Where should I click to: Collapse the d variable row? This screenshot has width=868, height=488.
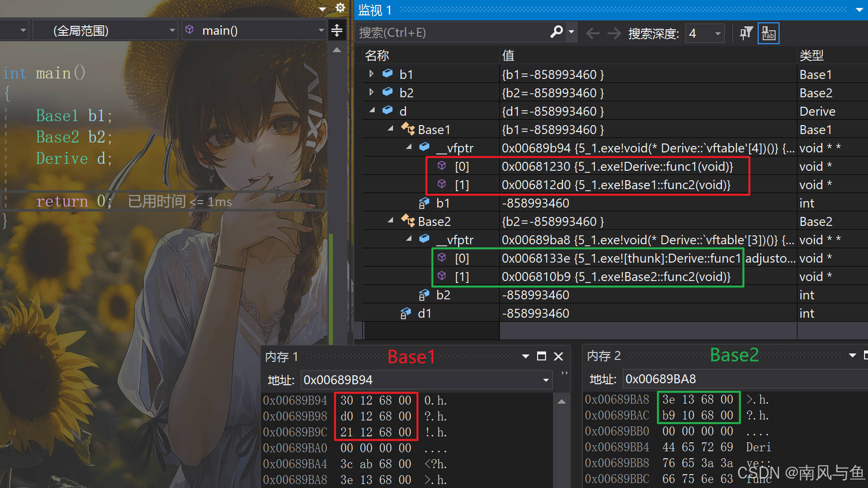coord(372,110)
